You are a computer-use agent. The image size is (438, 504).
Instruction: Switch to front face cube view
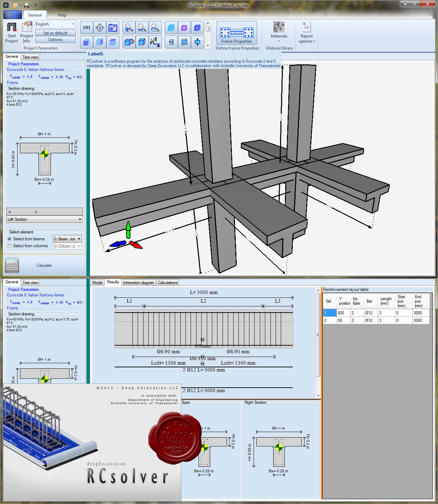[87, 42]
